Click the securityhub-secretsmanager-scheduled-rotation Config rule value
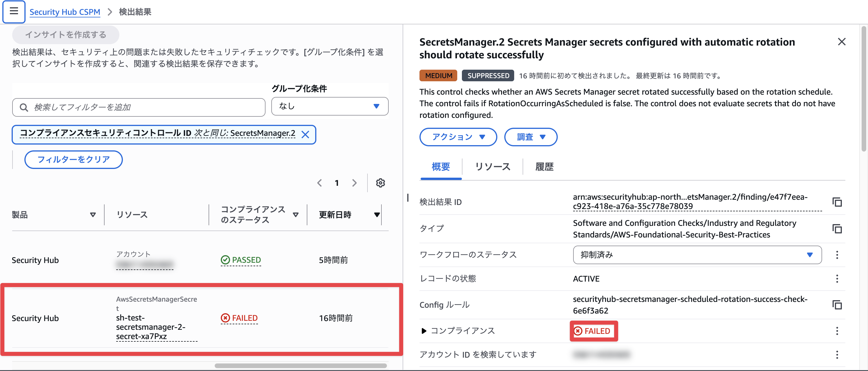The height and width of the screenshot is (371, 868). tap(690, 305)
